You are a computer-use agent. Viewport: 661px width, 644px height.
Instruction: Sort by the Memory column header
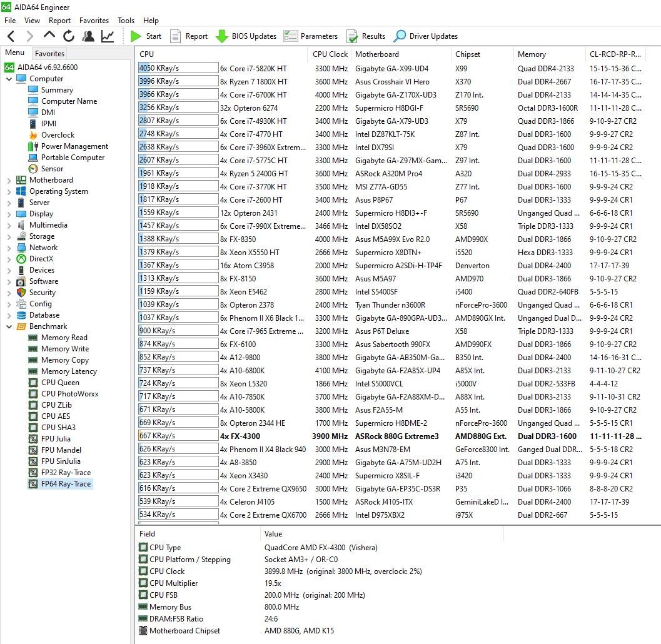tap(549, 54)
